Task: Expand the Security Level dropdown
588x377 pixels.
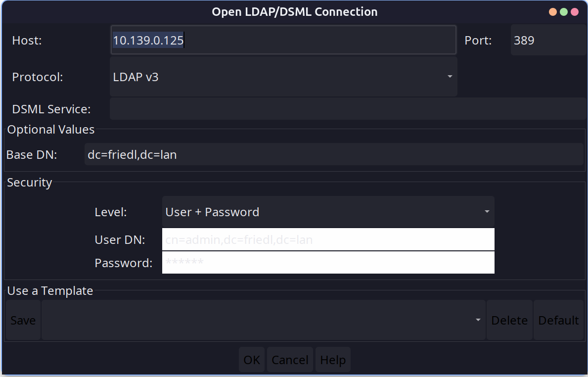Action: tap(328, 212)
